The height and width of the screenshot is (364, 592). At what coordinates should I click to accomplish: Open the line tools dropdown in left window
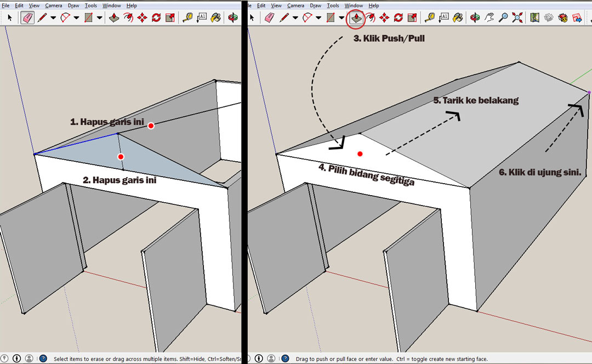53,18
